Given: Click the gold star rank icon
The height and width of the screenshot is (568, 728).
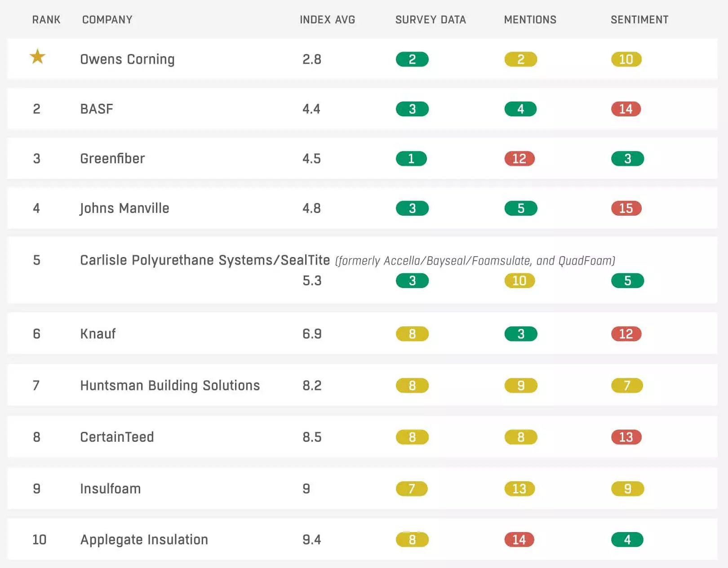Looking at the screenshot, I should tap(38, 57).
